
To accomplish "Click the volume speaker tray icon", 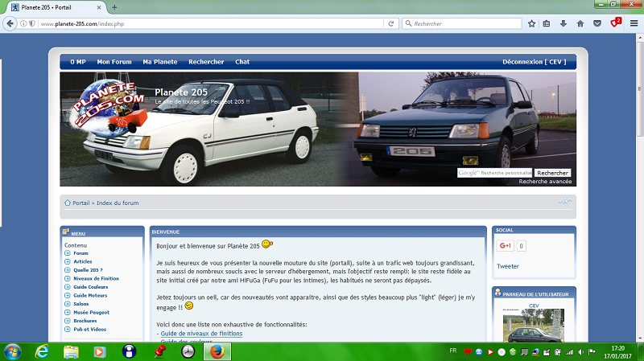I will pyautogui.click(x=580, y=352).
